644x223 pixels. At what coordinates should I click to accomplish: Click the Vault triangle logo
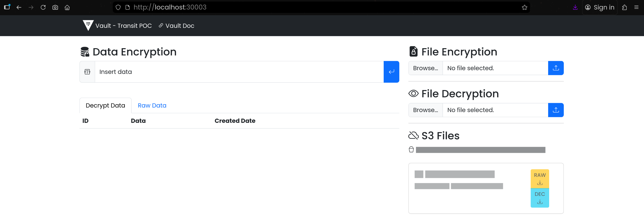pyautogui.click(x=88, y=25)
